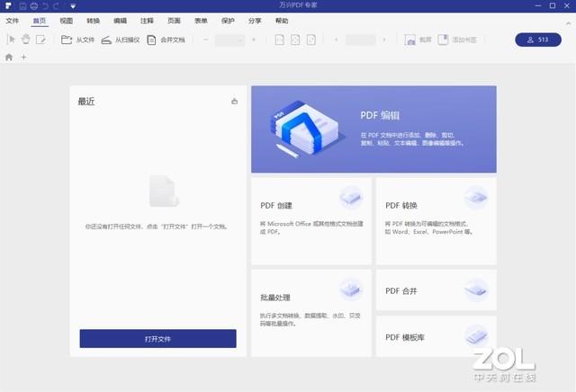Switch to the 转换 tab

pos(93,21)
